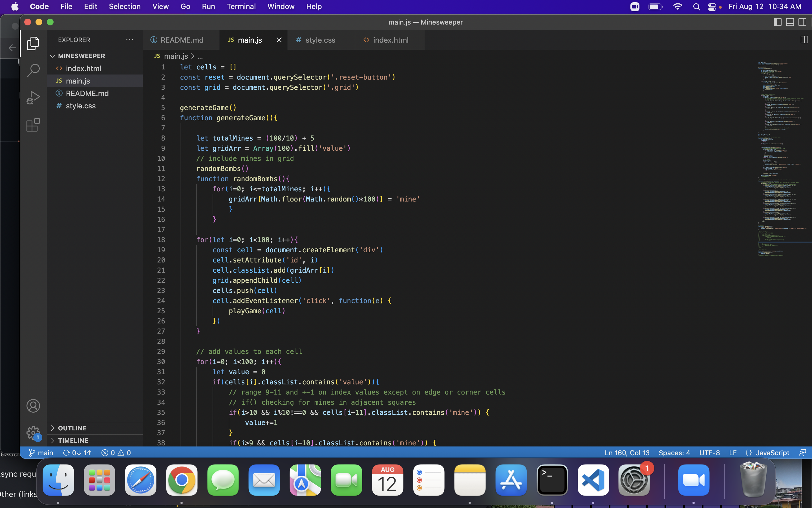812x508 pixels.
Task: Toggle the secondary side bar
Action: coord(802,22)
